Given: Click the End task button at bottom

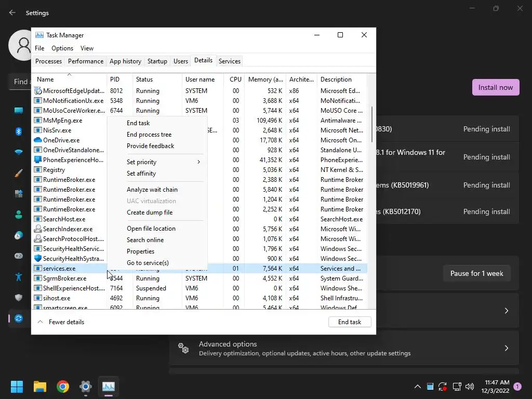Looking at the screenshot, I should coord(350,322).
